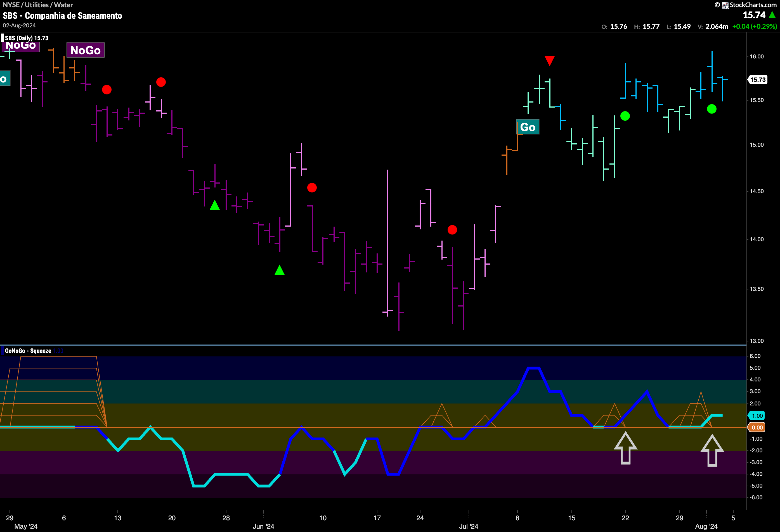Click the green triangle marker near May 24
The image size is (780, 532).
(x=215, y=205)
